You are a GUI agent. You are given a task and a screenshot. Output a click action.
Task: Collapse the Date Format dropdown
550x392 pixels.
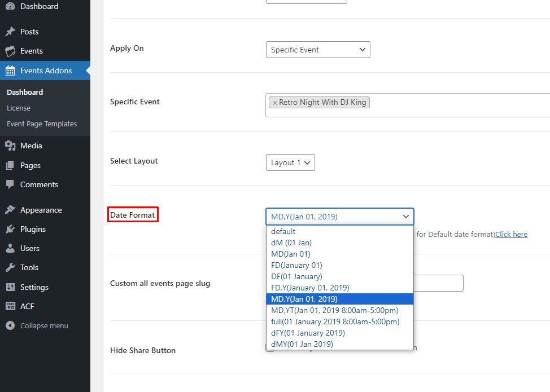point(339,217)
